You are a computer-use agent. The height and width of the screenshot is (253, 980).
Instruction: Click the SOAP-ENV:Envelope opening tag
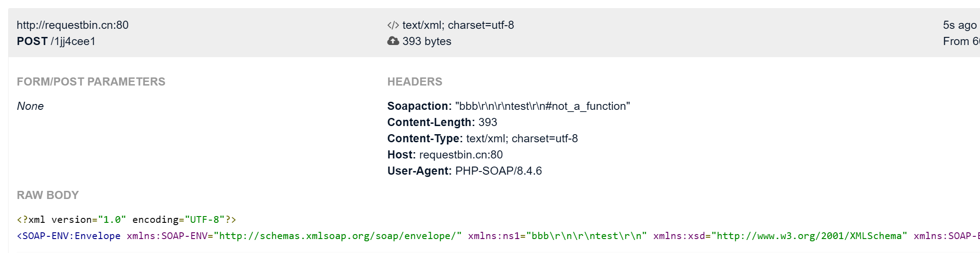[69, 236]
